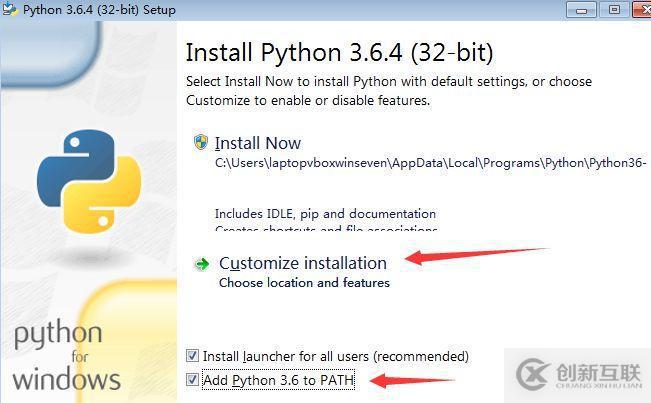Screen dimensions: 651x403
Task: Click the default install path under Install Now
Action: (x=430, y=162)
